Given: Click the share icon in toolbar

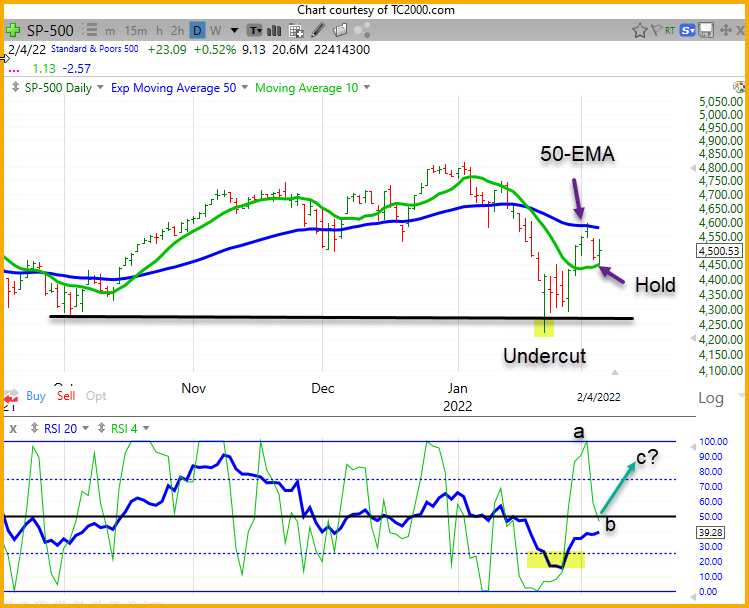Looking at the screenshot, I should [x=362, y=31].
